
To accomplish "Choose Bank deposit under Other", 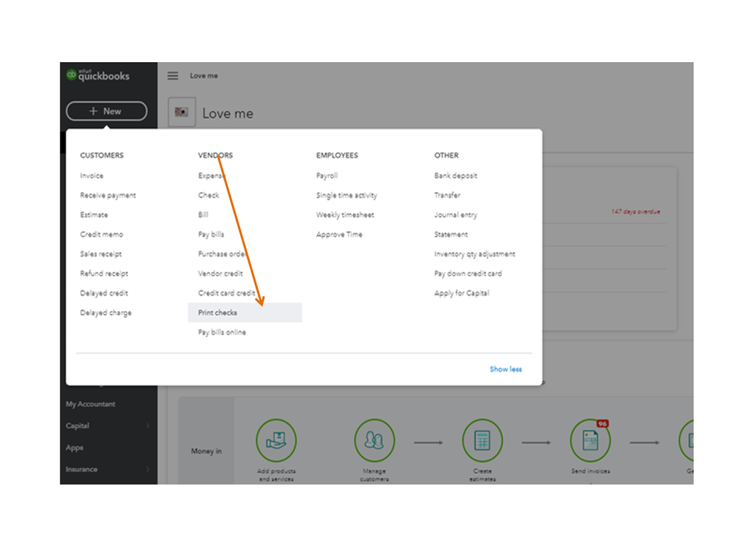I will 455,176.
